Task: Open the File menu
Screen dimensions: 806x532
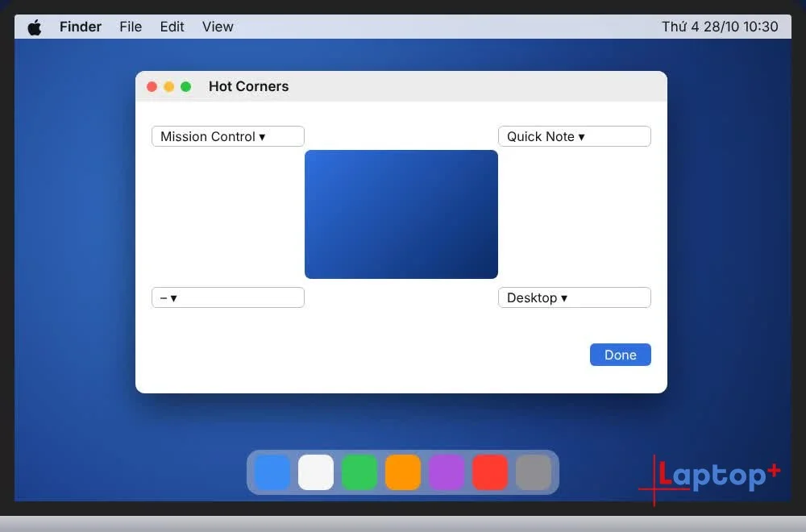Action: pyautogui.click(x=131, y=27)
